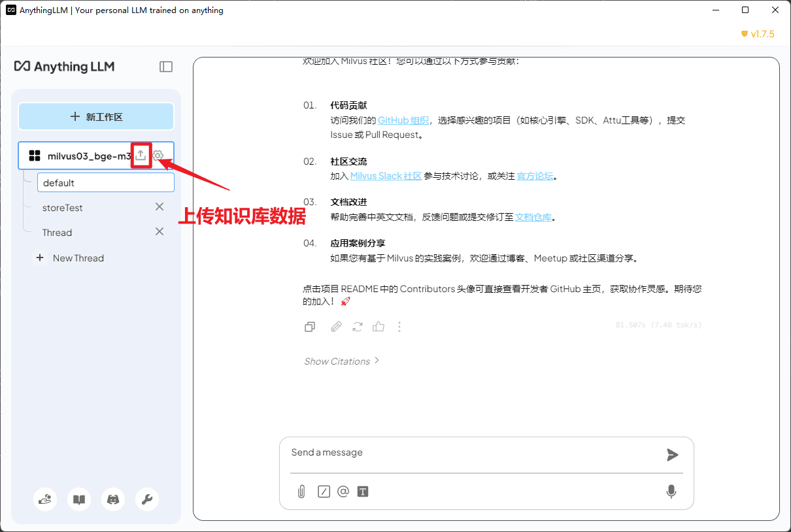
Task: Click the @ agent mention icon
Action: tap(343, 491)
